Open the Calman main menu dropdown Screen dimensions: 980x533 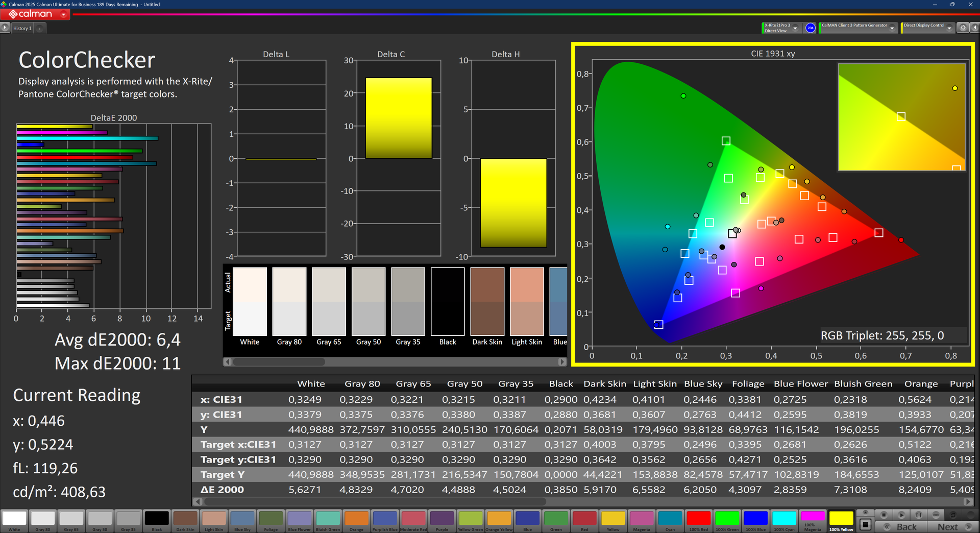pos(63,14)
